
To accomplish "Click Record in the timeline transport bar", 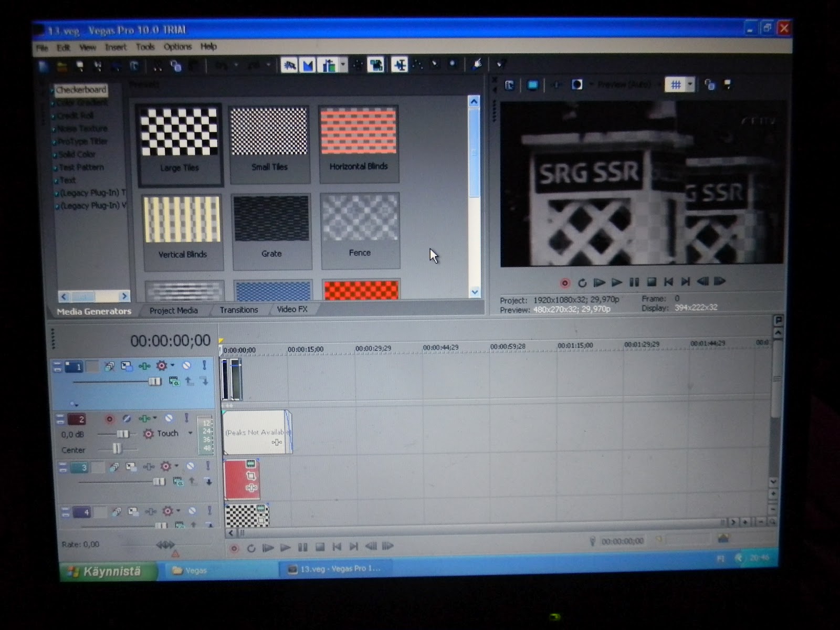I will point(234,549).
